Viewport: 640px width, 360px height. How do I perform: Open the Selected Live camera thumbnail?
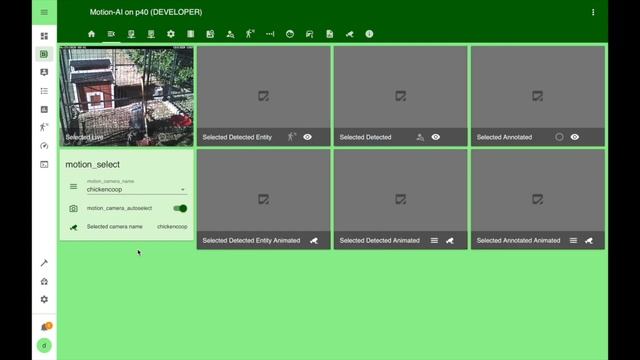(127, 96)
